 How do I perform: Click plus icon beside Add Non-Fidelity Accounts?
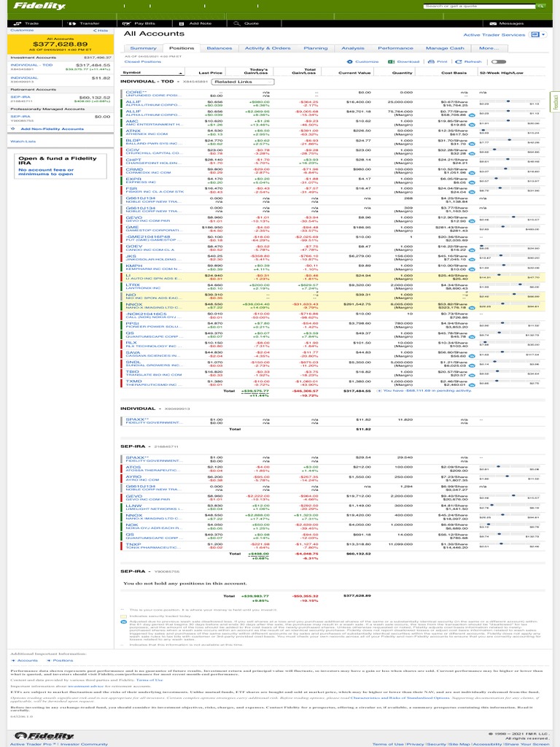[13, 128]
